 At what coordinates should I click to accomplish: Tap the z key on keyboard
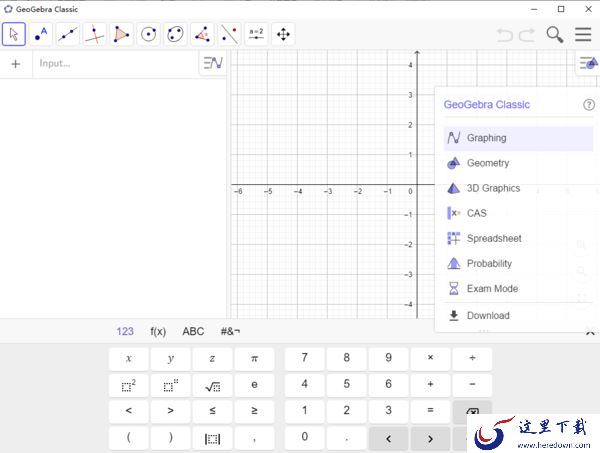[212, 358]
